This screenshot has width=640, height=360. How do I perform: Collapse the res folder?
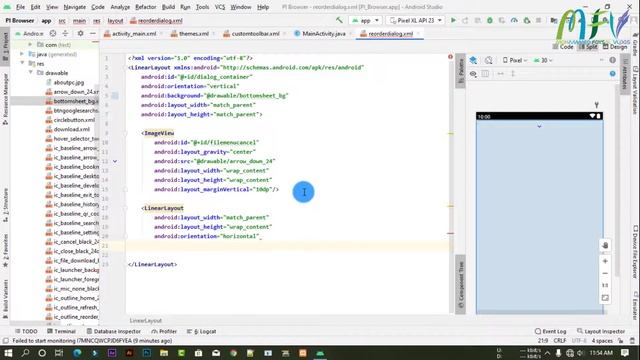[22, 63]
